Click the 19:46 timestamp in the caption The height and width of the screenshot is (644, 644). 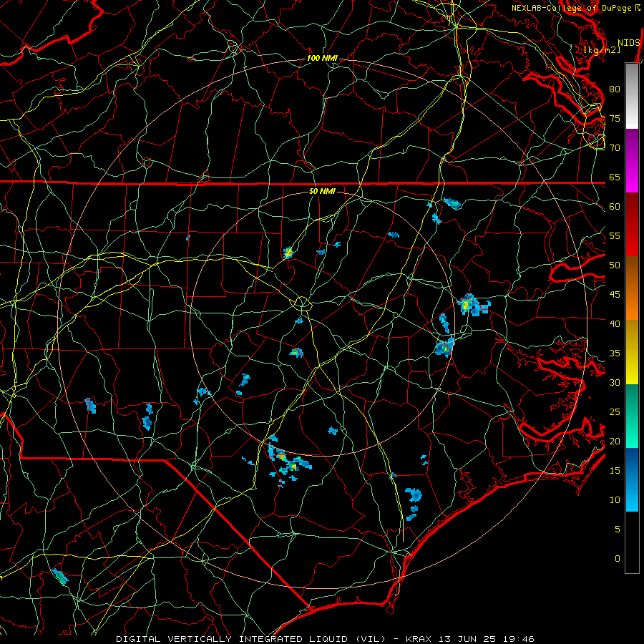point(518,639)
